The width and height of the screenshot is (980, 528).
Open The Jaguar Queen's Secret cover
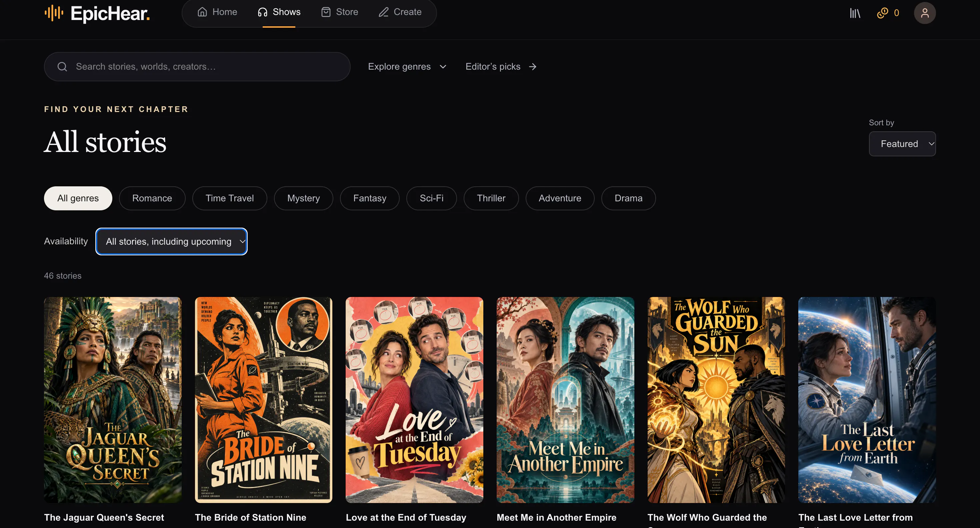click(x=113, y=400)
